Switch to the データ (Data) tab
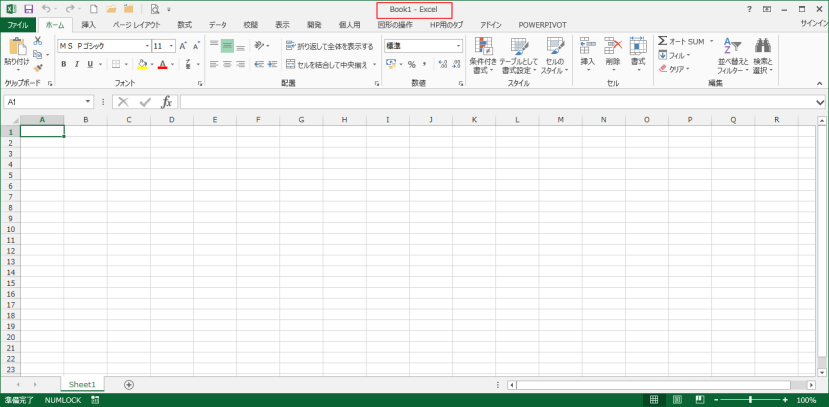Viewport: 829px width, 407px height. (218, 25)
